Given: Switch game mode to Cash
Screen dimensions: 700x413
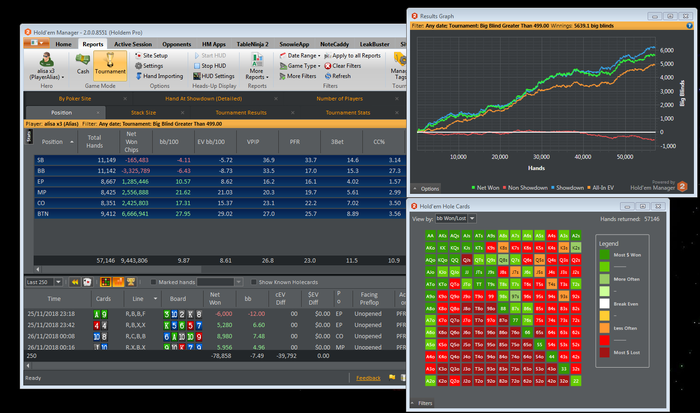Looking at the screenshot, I should (x=83, y=63).
